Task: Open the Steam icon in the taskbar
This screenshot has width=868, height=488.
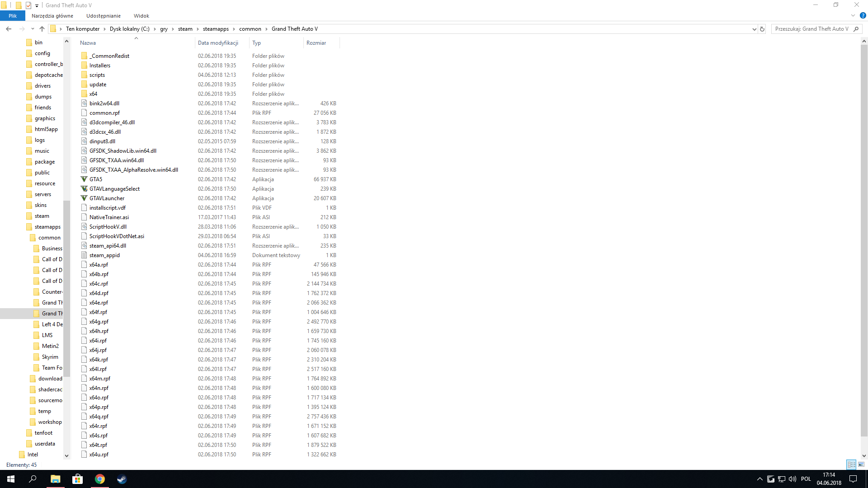Action: point(122,479)
